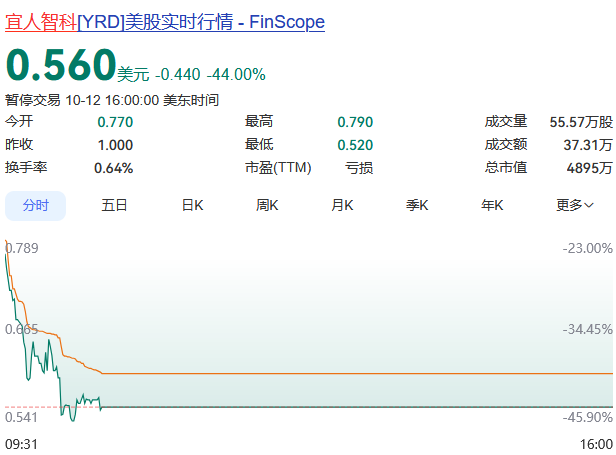Click the 总市值 value 4895万
Screen dimensions: 616x455
point(589,169)
